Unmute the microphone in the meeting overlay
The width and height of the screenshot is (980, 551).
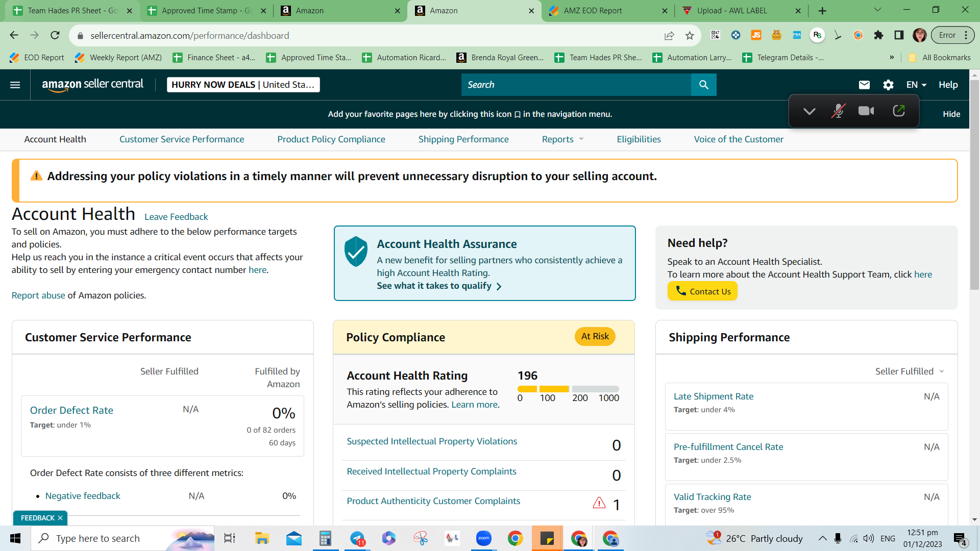[x=838, y=111]
